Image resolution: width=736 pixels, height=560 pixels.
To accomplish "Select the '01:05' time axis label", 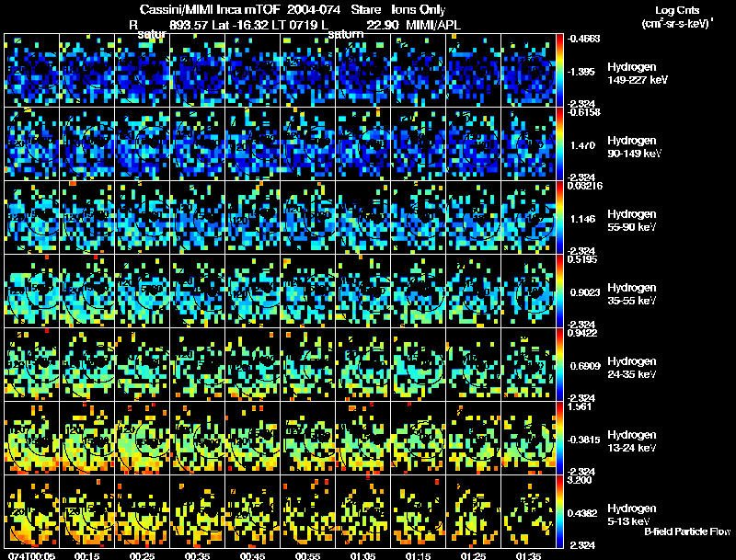I will coord(362,556).
